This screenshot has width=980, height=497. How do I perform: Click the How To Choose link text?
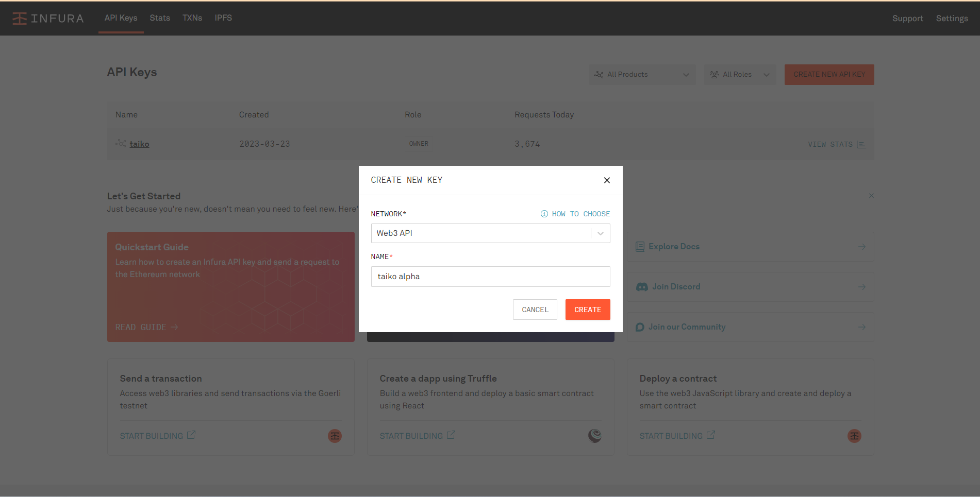click(581, 214)
